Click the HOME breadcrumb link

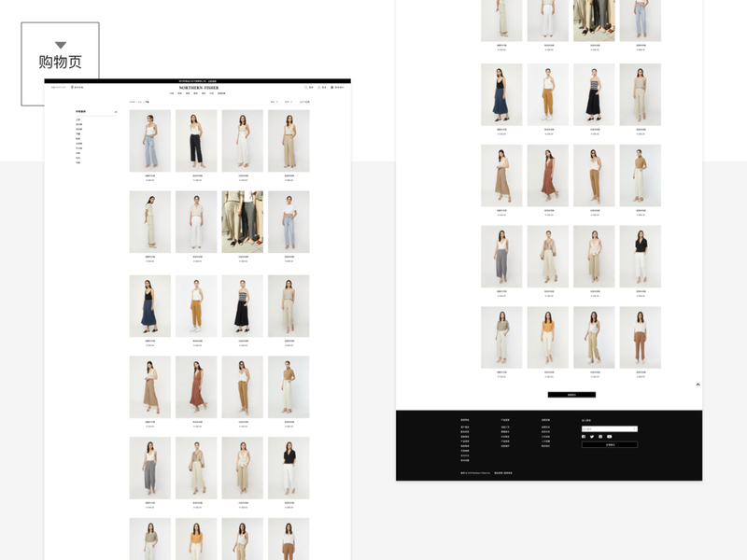pyautogui.click(x=133, y=102)
